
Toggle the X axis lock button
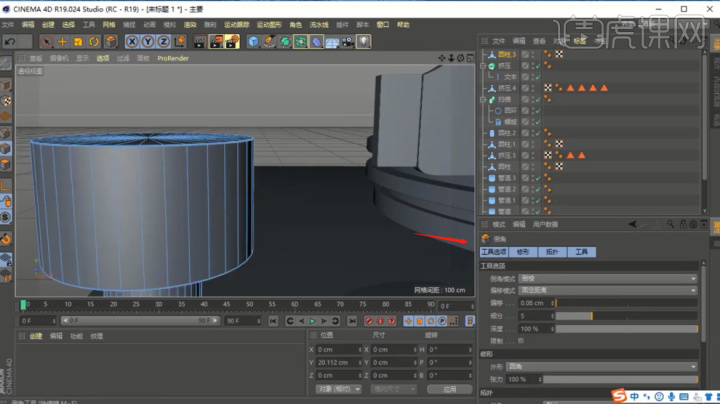coord(133,41)
